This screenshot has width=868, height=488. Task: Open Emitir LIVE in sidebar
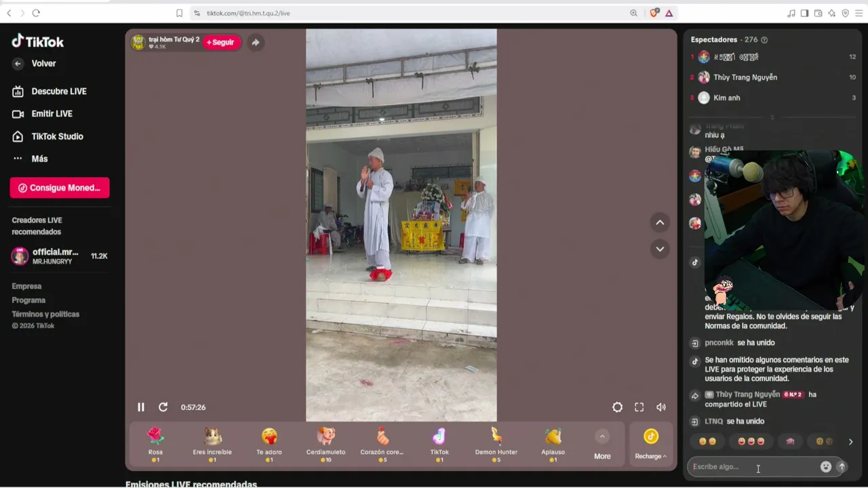click(42, 114)
